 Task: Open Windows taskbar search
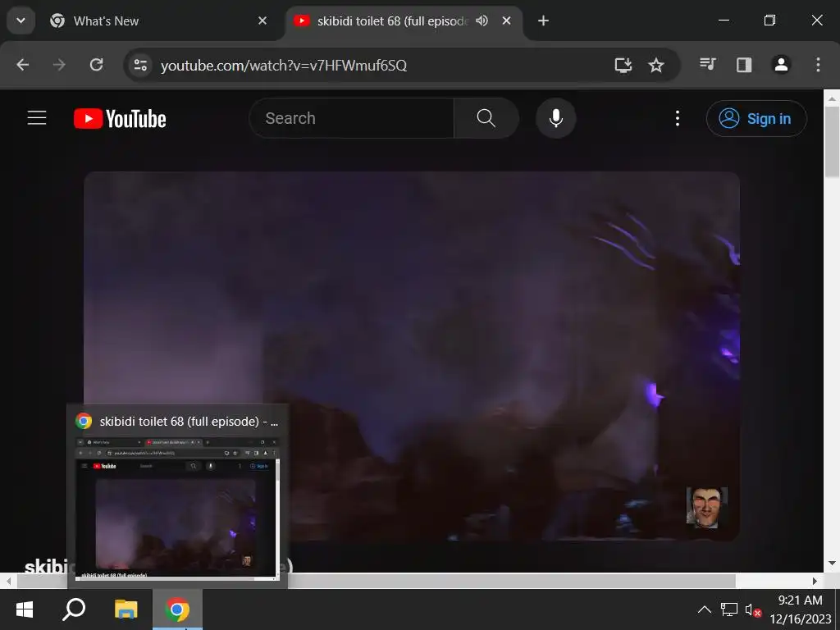[x=74, y=609]
